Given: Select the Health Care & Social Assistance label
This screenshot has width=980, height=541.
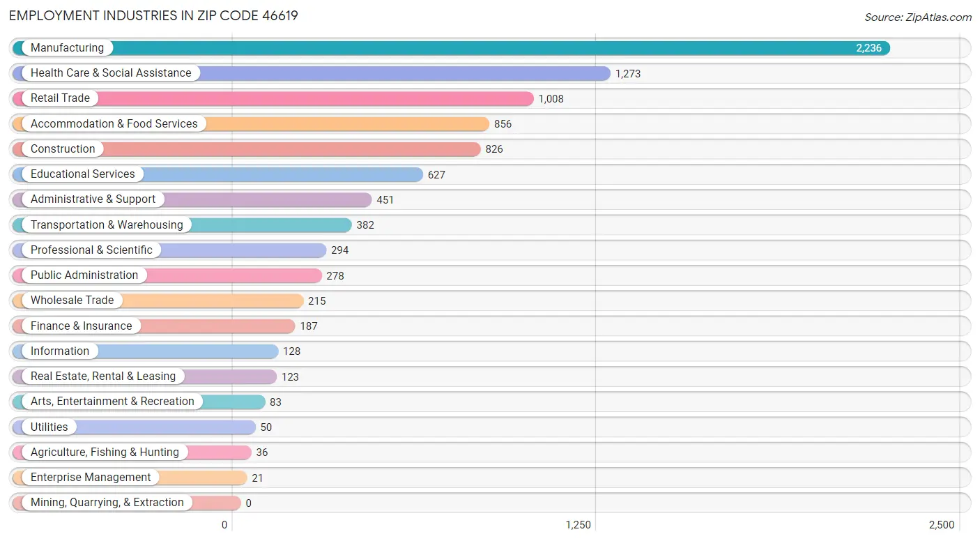Looking at the screenshot, I should pos(111,73).
